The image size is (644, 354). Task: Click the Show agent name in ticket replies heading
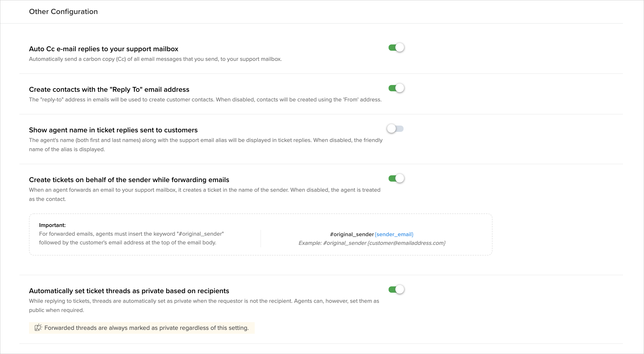click(x=113, y=130)
